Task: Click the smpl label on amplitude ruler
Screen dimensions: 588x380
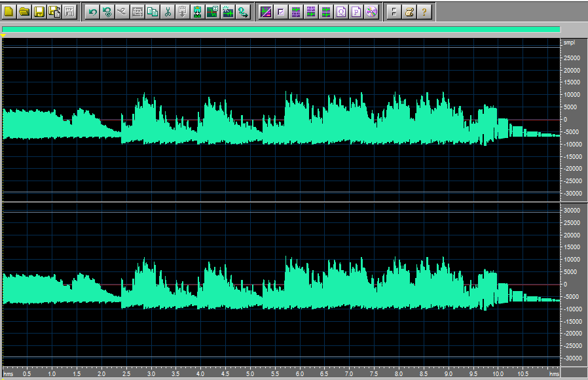Action: pos(569,43)
